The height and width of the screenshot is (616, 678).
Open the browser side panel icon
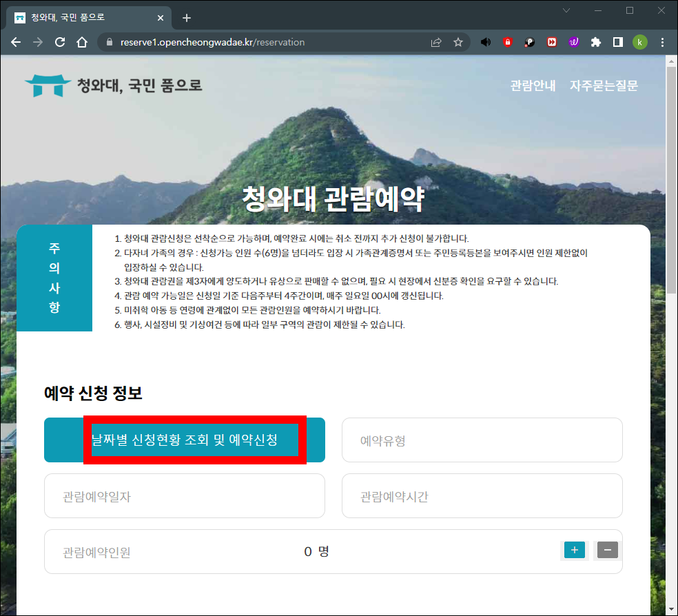618,42
